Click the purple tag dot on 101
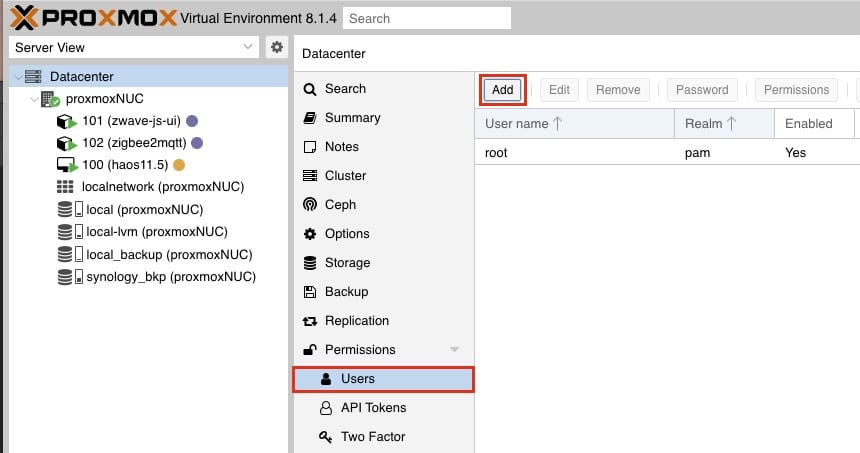 coord(192,121)
